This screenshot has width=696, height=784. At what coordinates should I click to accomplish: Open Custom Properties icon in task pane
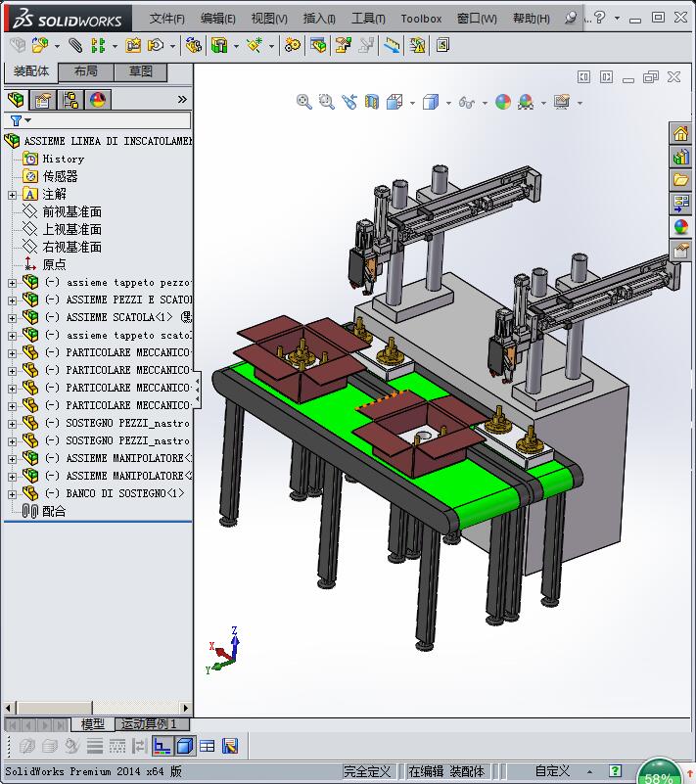point(680,250)
